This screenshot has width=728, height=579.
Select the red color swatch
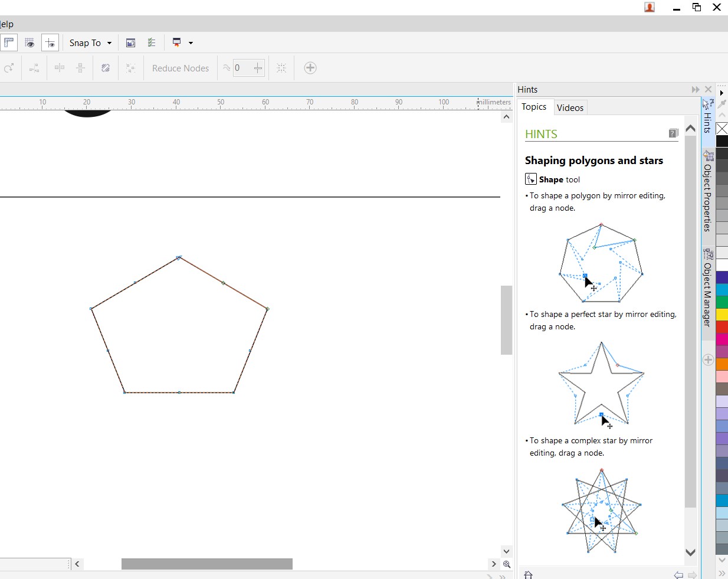[x=722, y=327]
